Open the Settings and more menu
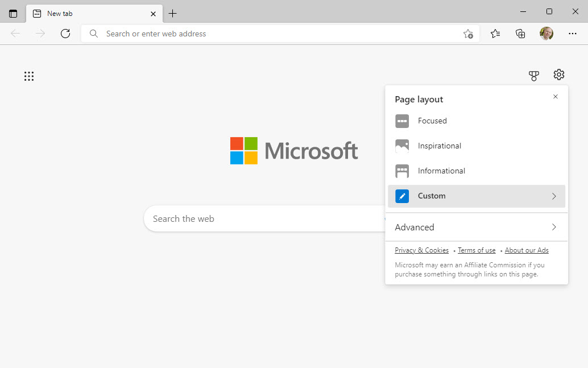 coord(573,34)
